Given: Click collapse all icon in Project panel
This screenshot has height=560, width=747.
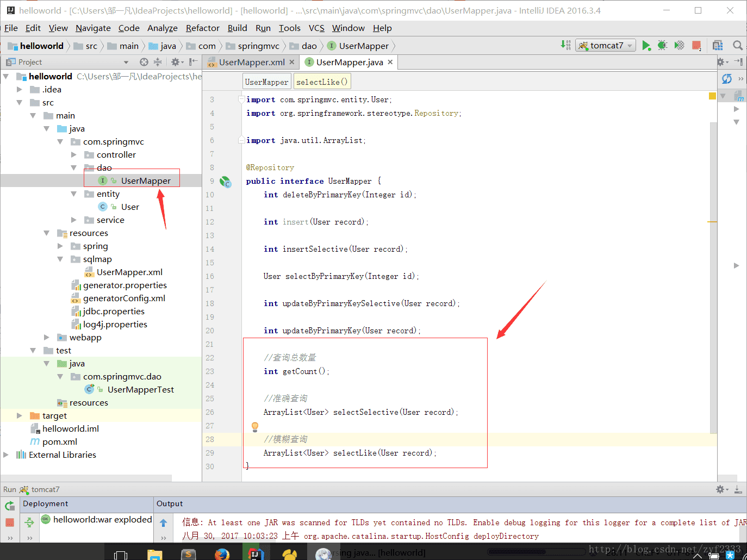Looking at the screenshot, I should (x=158, y=62).
